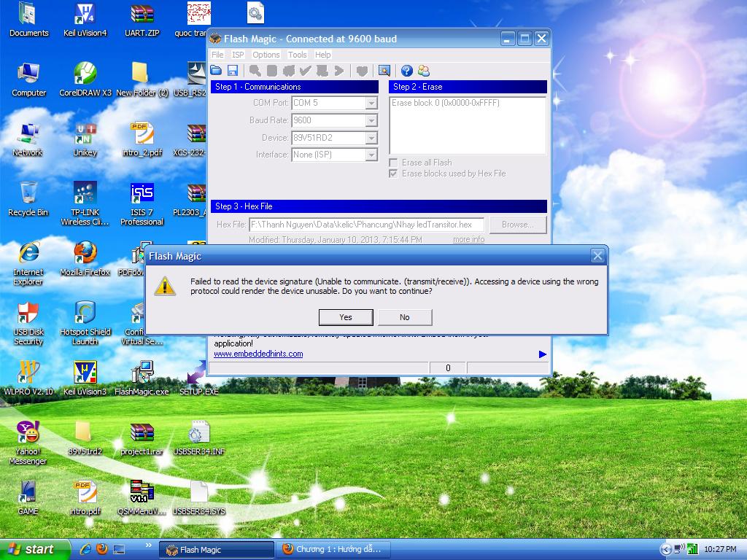Open Yahoo! Messenger desktop icon
This screenshot has height=560, width=747.
click(x=28, y=443)
